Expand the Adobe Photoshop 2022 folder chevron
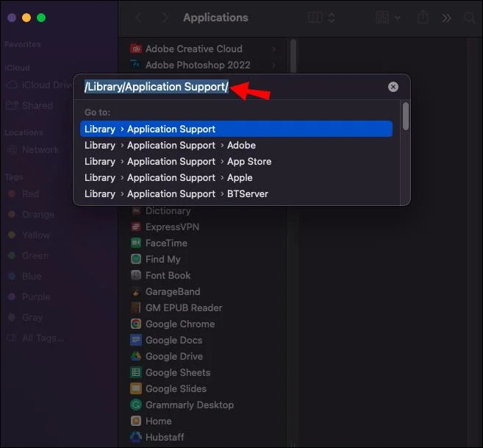This screenshot has width=483, height=448. [273, 65]
